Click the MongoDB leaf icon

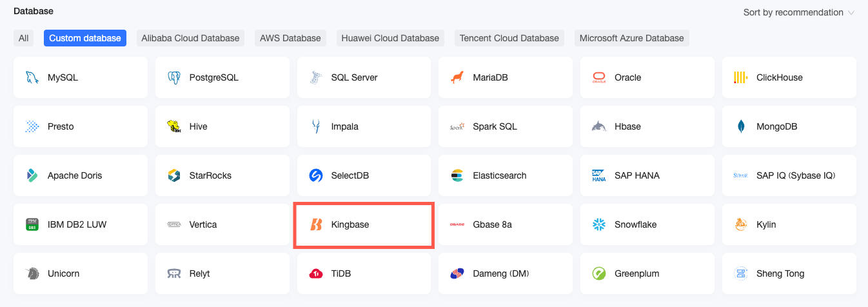point(741,126)
